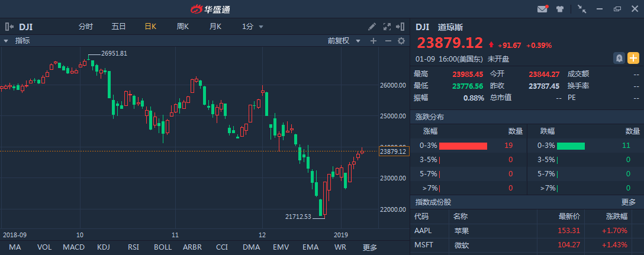This screenshot has width=644, height=255.
Task: Open the chart settings gear
Action: point(401,41)
